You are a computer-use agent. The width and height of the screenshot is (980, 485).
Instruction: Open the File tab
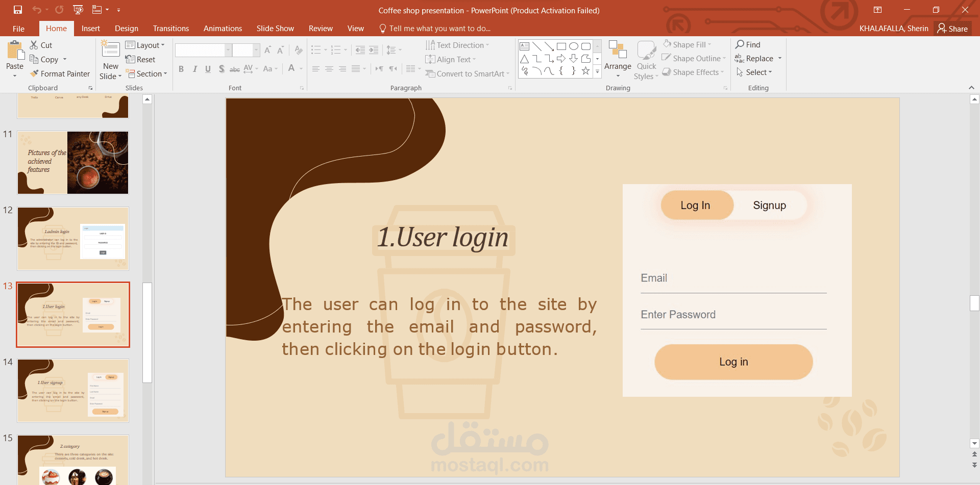tap(18, 29)
